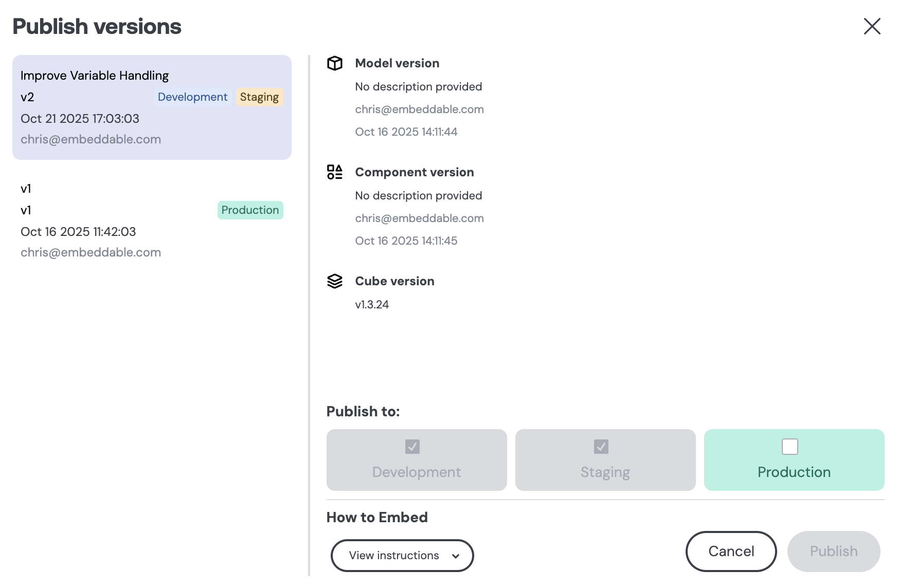Click the Cancel button
898x588 pixels.
tap(731, 552)
